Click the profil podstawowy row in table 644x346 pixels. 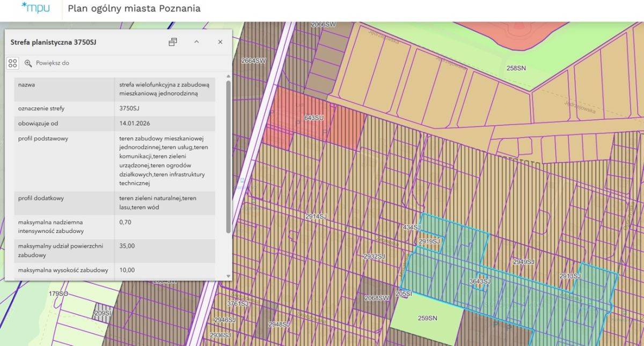(114, 161)
